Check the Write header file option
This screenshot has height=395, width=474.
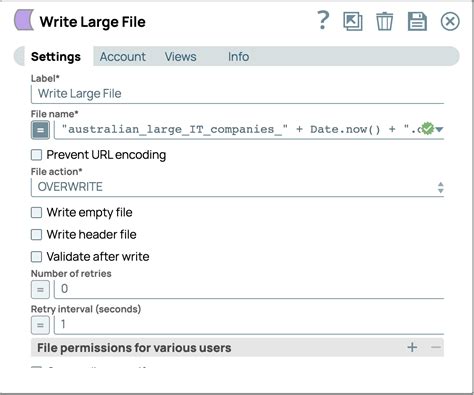click(36, 234)
